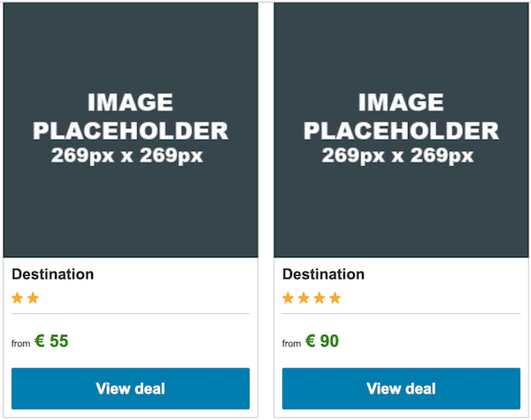Click the second star in the left card rating

pyautogui.click(x=33, y=298)
